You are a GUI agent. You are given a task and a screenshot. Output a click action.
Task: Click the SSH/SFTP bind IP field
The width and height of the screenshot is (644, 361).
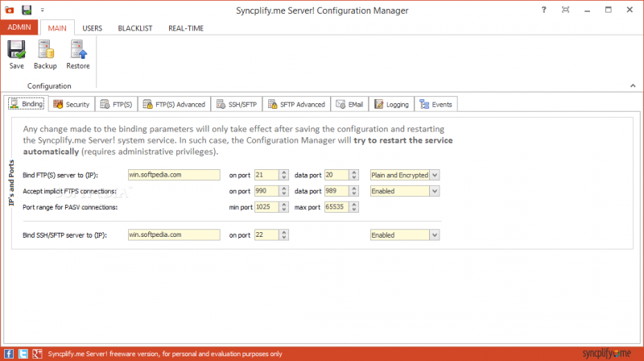coord(174,234)
